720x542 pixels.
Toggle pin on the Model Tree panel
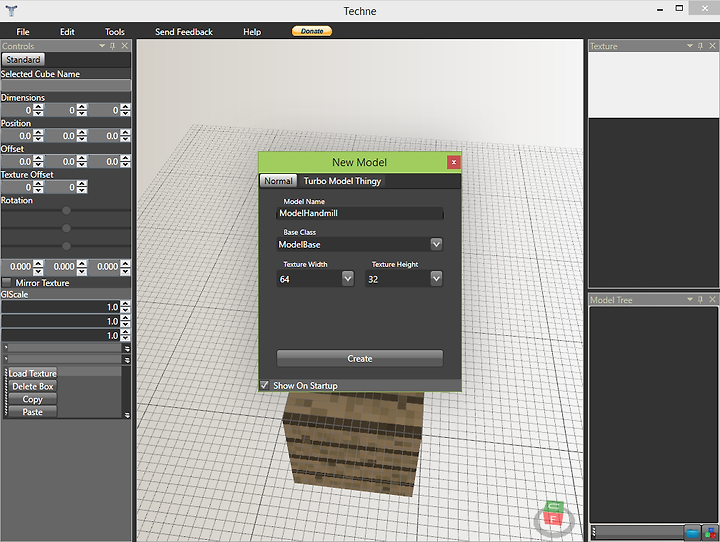click(701, 299)
